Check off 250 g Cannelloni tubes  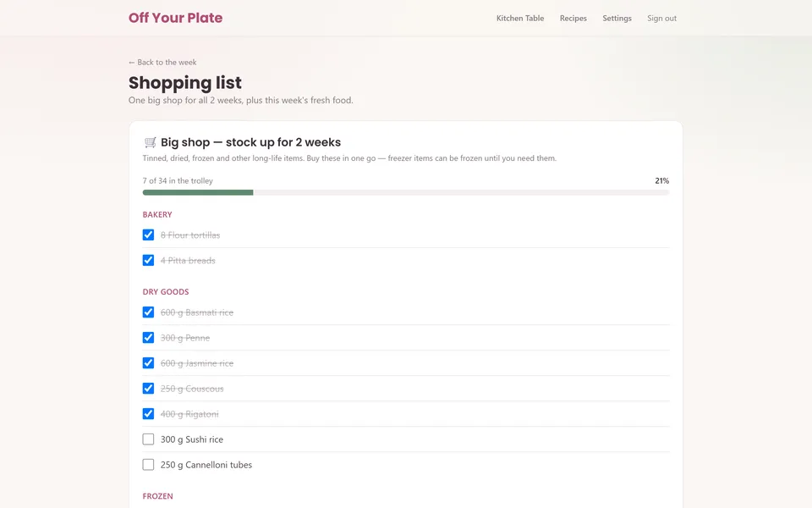click(x=148, y=465)
